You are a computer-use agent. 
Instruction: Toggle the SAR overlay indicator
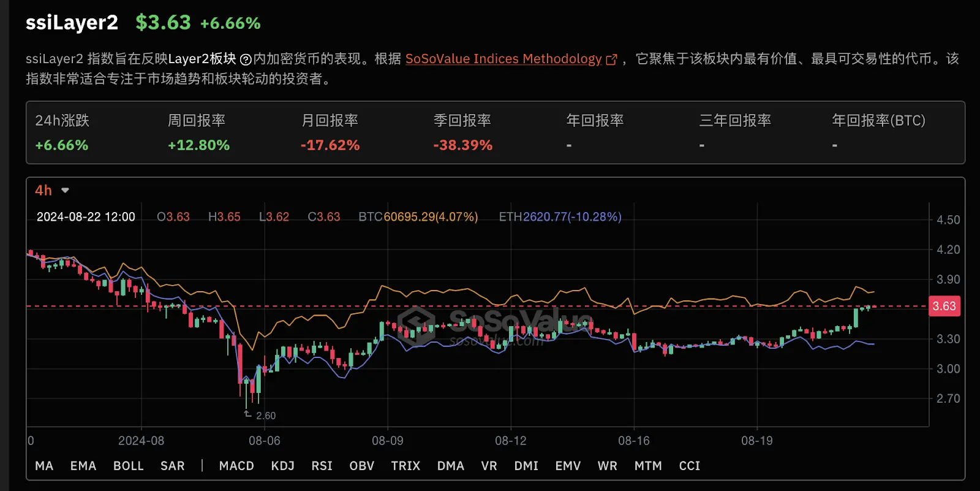[173, 466]
